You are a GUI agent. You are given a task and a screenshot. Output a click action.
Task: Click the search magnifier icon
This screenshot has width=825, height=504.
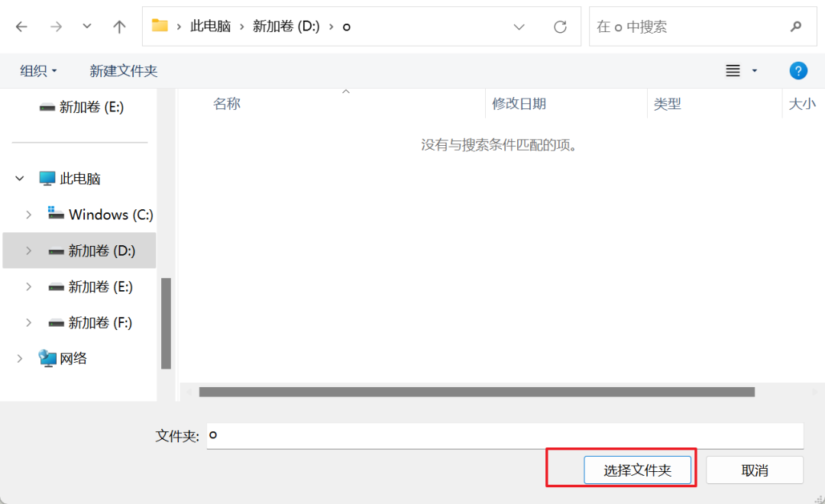coord(795,26)
